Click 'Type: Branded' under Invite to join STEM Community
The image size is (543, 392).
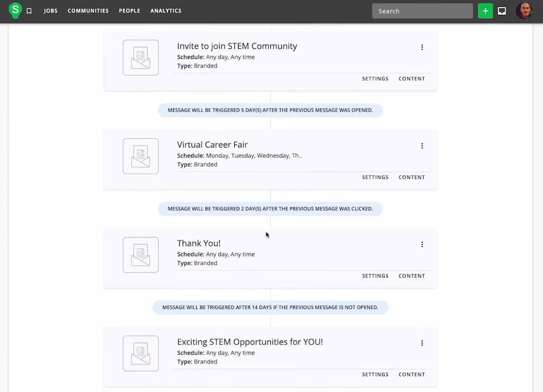point(197,66)
